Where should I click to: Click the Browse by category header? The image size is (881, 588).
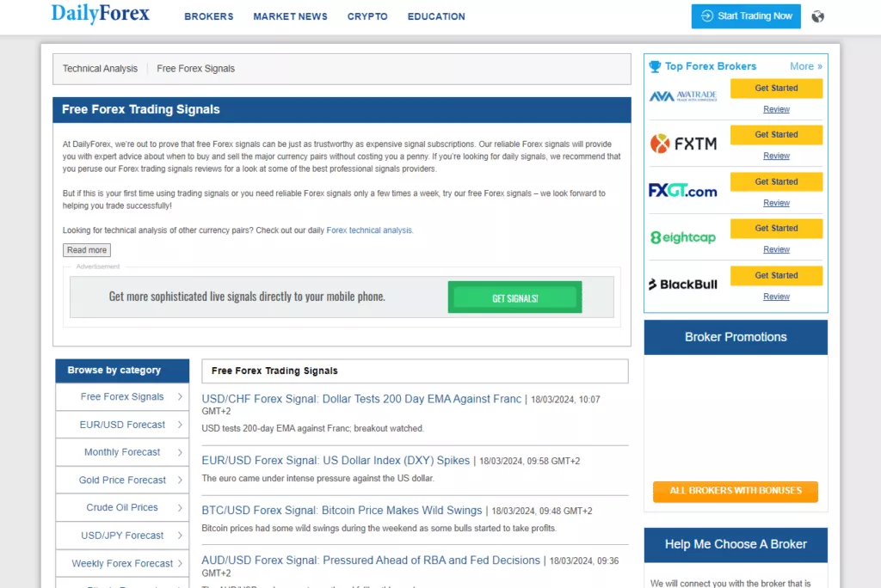click(x=122, y=371)
